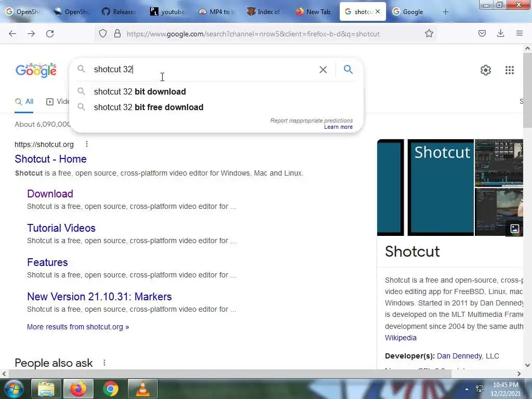The width and height of the screenshot is (532, 399).
Task: Open Dan Dennedy developer link
Action: pos(459,356)
